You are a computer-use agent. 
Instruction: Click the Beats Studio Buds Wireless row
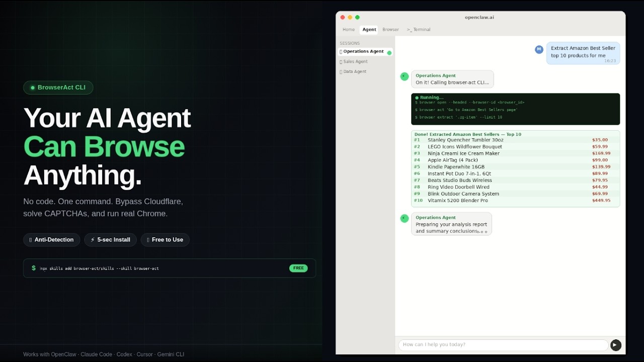(x=515, y=180)
